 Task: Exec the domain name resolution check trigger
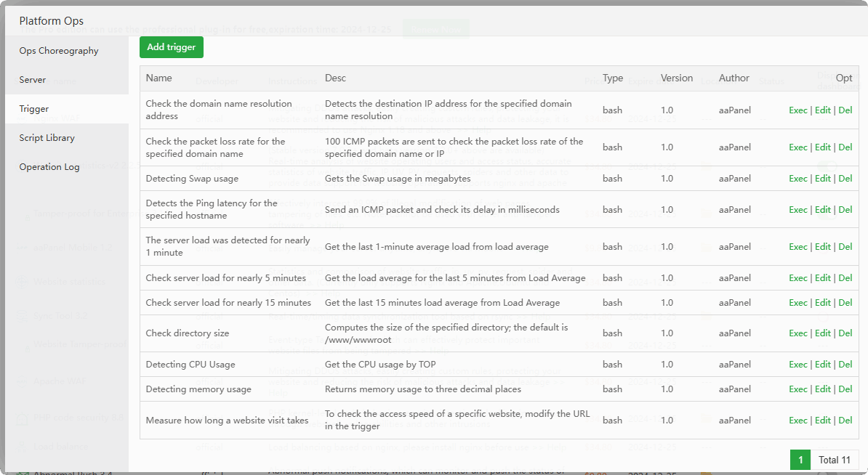click(x=798, y=110)
